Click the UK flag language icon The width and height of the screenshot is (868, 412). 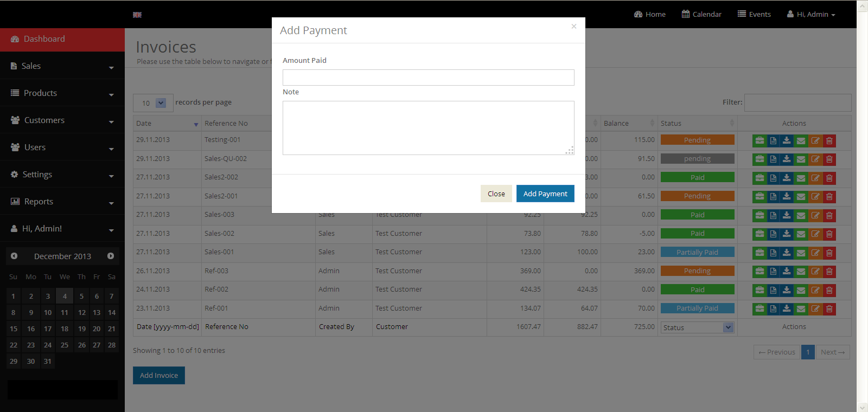pyautogui.click(x=137, y=15)
